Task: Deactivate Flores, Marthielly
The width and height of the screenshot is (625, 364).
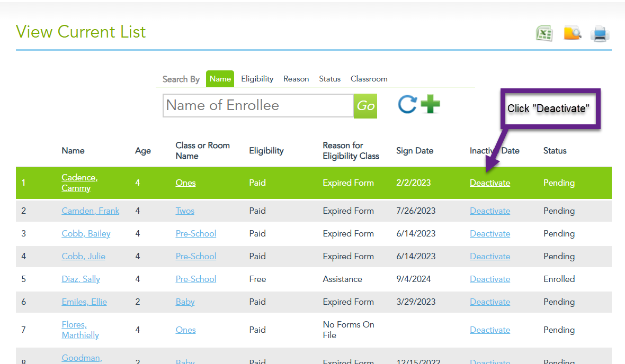Action: (490, 330)
